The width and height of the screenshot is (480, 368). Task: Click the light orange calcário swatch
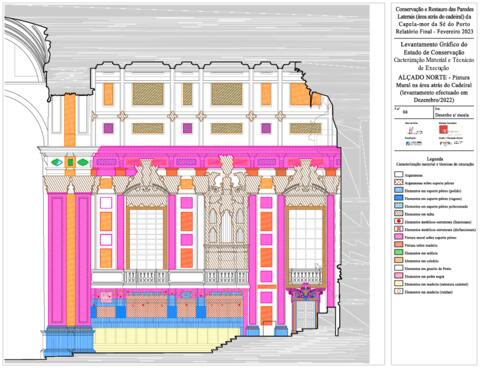(x=399, y=260)
